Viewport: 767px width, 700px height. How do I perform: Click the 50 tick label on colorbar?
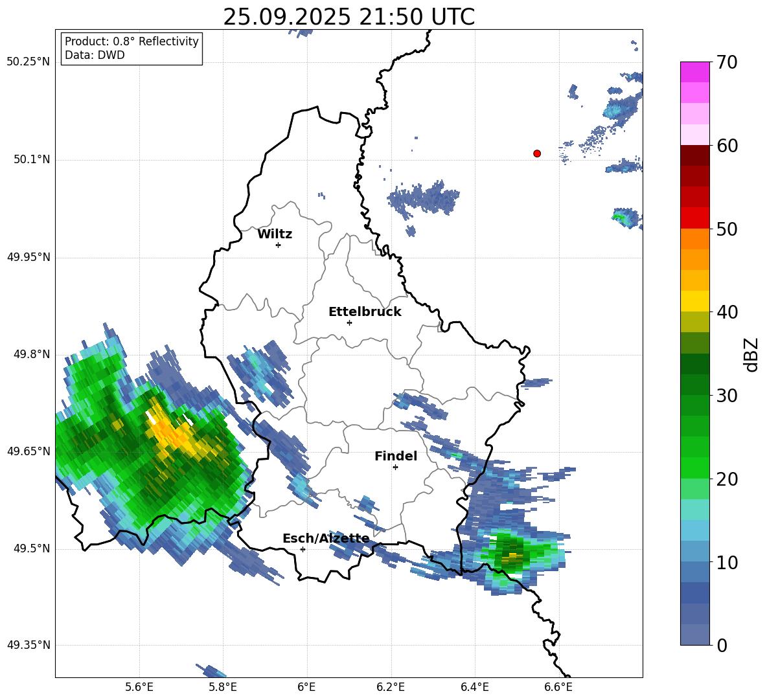coord(726,229)
